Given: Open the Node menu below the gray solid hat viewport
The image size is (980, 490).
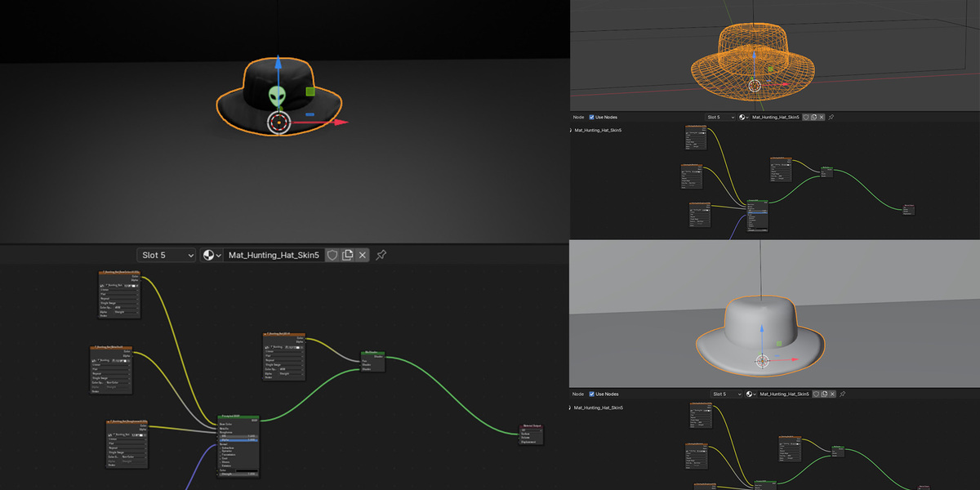Looking at the screenshot, I should point(579,394).
